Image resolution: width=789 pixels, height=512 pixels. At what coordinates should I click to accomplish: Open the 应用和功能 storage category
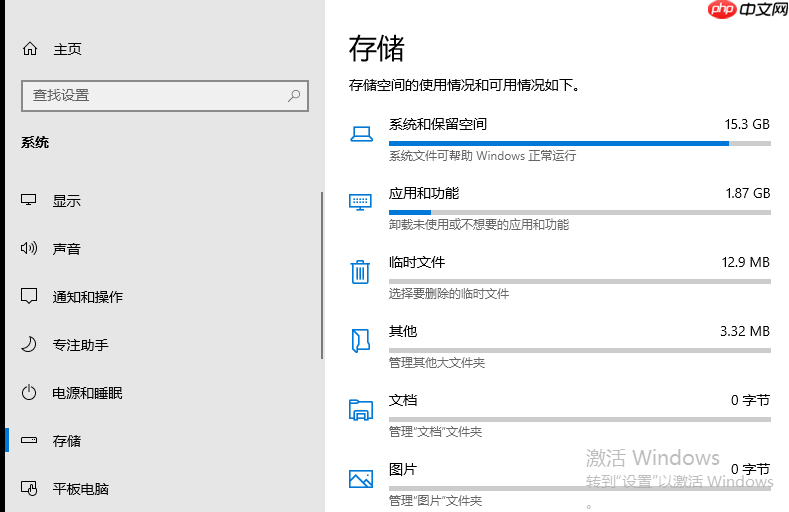click(x=560, y=208)
